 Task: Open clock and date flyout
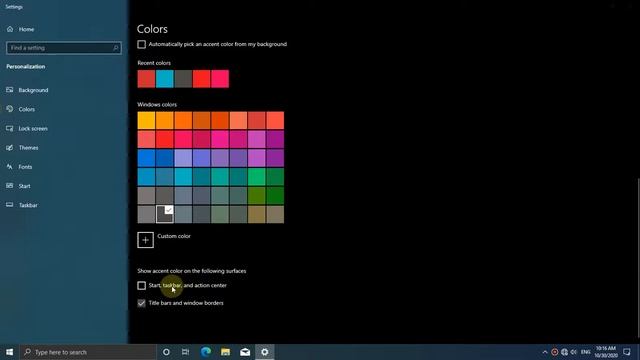point(606,352)
